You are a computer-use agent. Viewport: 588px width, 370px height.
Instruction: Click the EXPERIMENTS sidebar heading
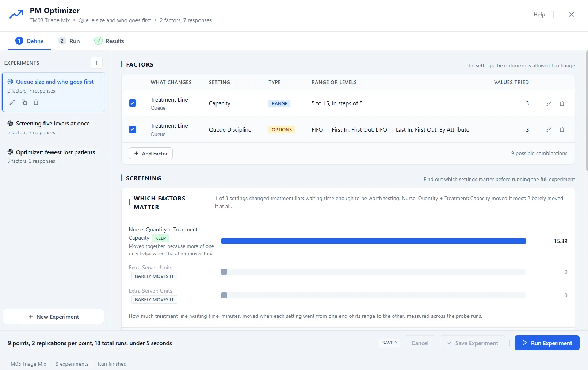[x=22, y=63]
